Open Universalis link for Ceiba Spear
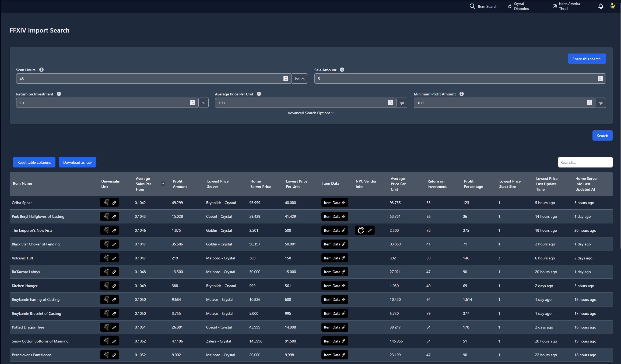This screenshot has height=364, width=621. click(x=110, y=202)
